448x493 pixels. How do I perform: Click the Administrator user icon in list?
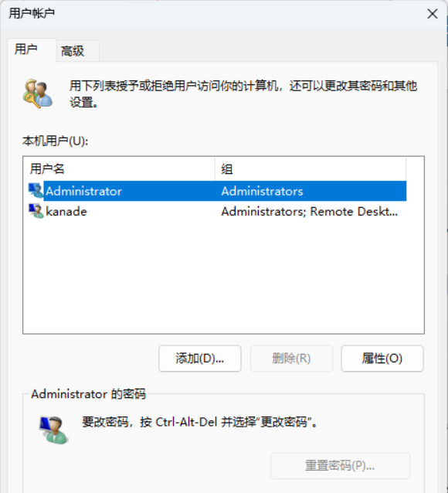(x=36, y=191)
